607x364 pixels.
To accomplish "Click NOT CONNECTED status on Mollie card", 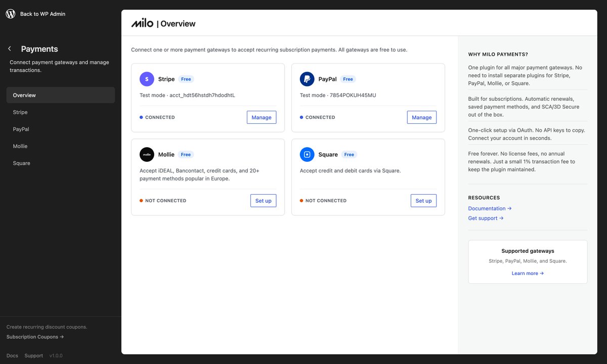I will tap(163, 201).
